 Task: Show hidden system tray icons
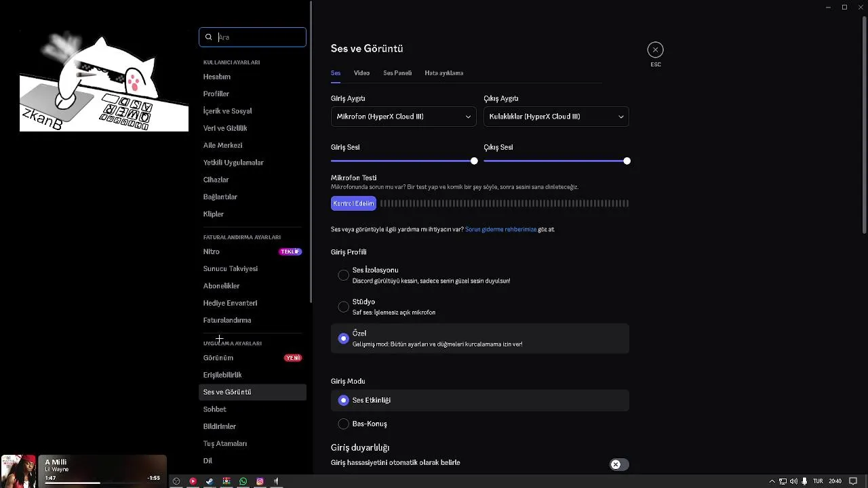[x=772, y=481]
